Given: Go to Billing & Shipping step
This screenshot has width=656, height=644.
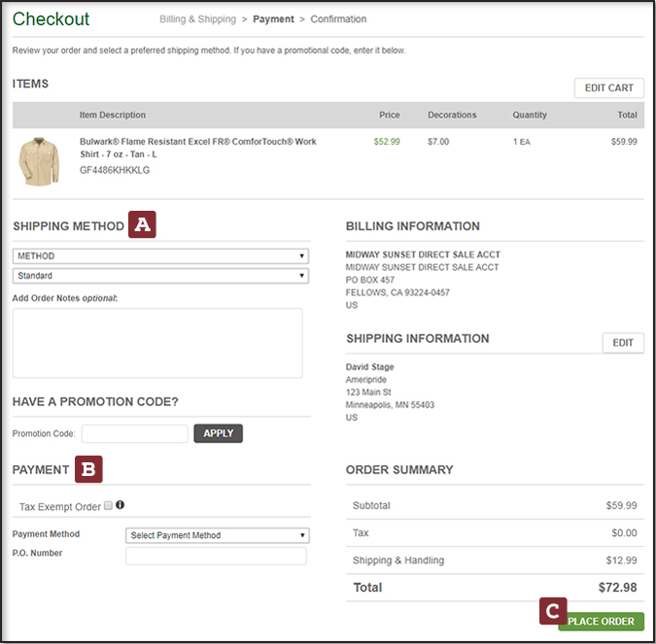Looking at the screenshot, I should click(197, 19).
